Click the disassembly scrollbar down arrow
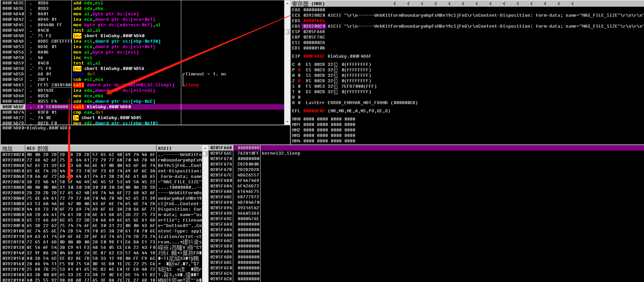The width and height of the screenshot is (644, 282). point(287,122)
